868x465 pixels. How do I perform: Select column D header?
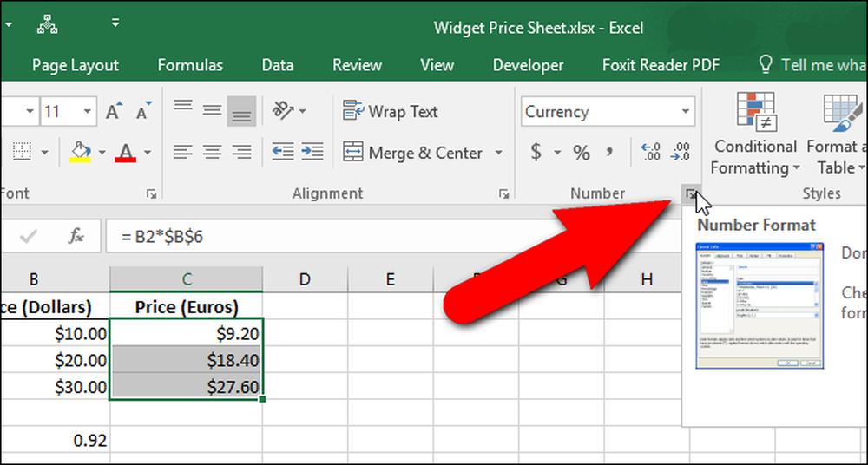point(305,279)
